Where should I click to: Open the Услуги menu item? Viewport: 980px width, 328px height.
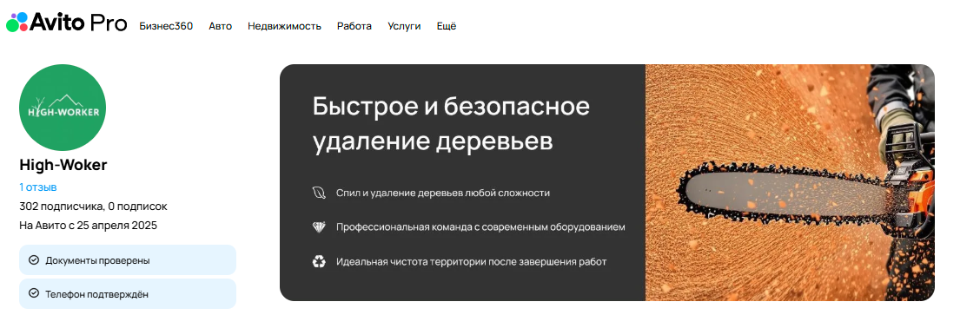click(404, 26)
